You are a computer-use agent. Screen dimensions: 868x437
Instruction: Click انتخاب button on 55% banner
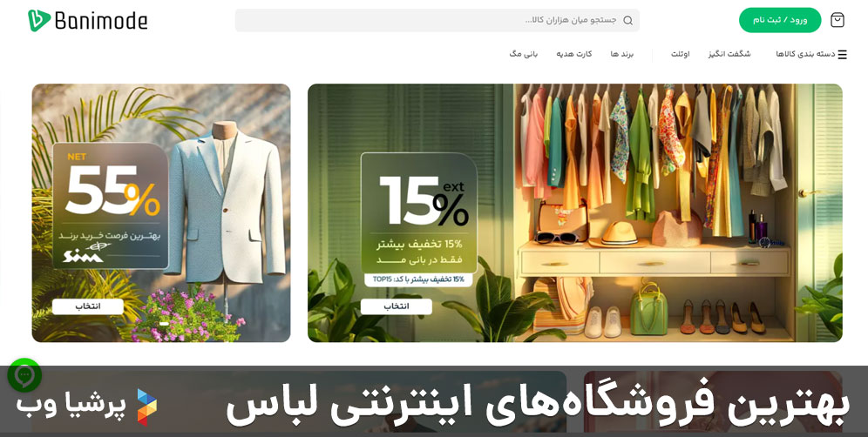pyautogui.click(x=88, y=306)
